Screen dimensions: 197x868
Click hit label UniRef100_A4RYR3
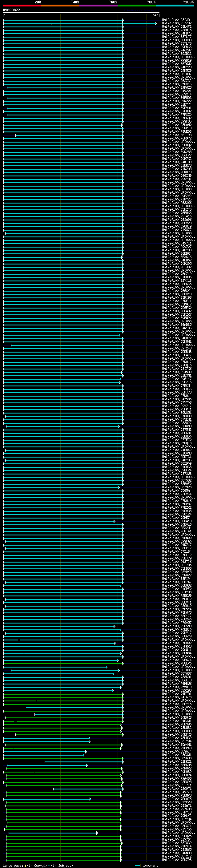(x=177, y=67)
